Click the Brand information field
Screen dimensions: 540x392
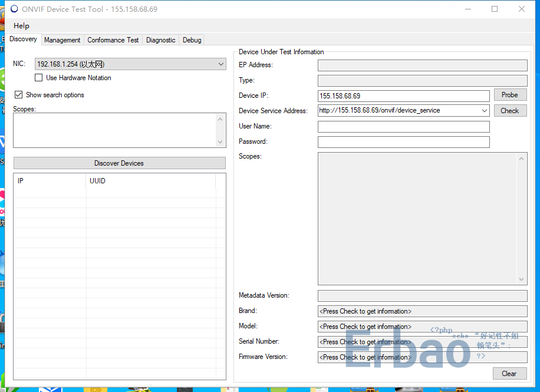click(x=422, y=311)
